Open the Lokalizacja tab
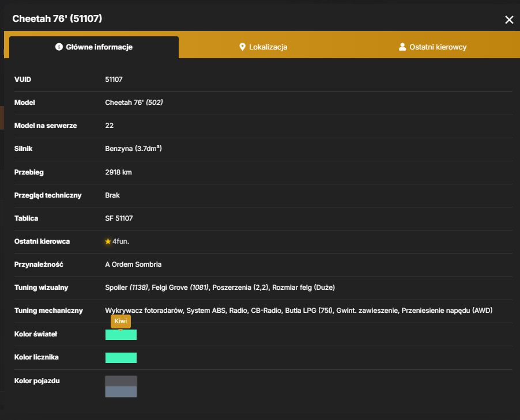The width and height of the screenshot is (520, 420). click(x=263, y=47)
